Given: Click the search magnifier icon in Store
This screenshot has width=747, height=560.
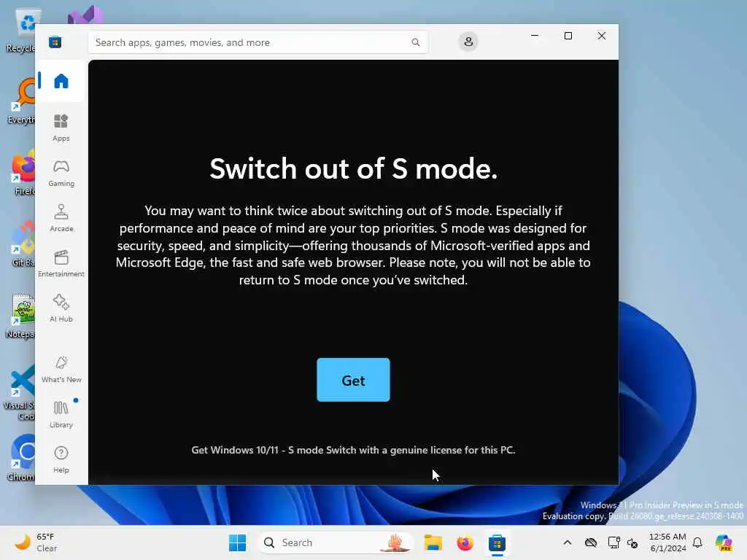Looking at the screenshot, I should [x=416, y=42].
